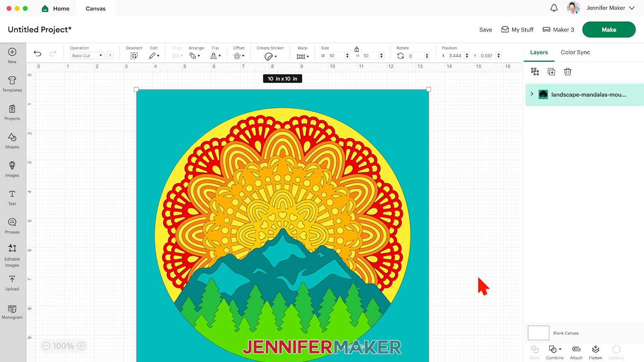Viewport: 644px width, 362px height.
Task: Click the Attach button
Action: point(576,352)
